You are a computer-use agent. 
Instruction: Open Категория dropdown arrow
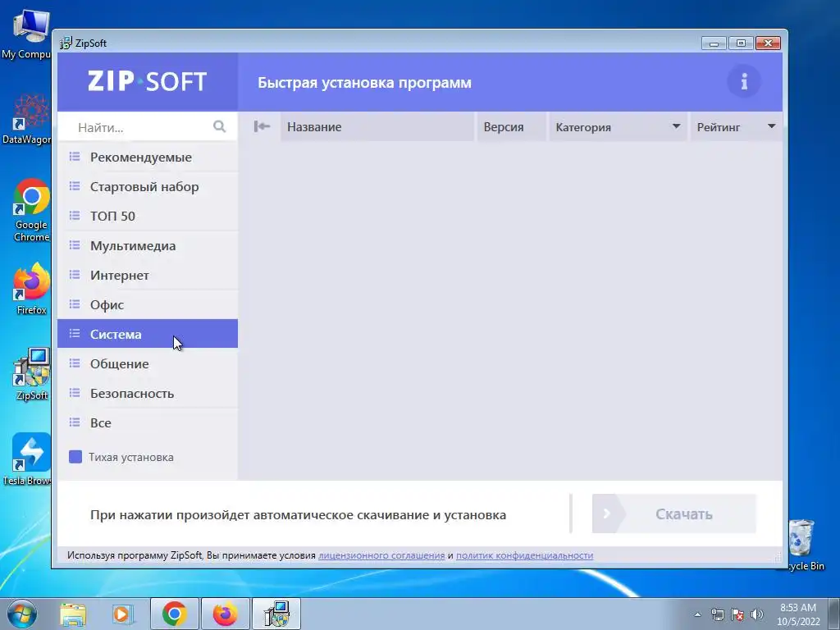[x=676, y=126]
